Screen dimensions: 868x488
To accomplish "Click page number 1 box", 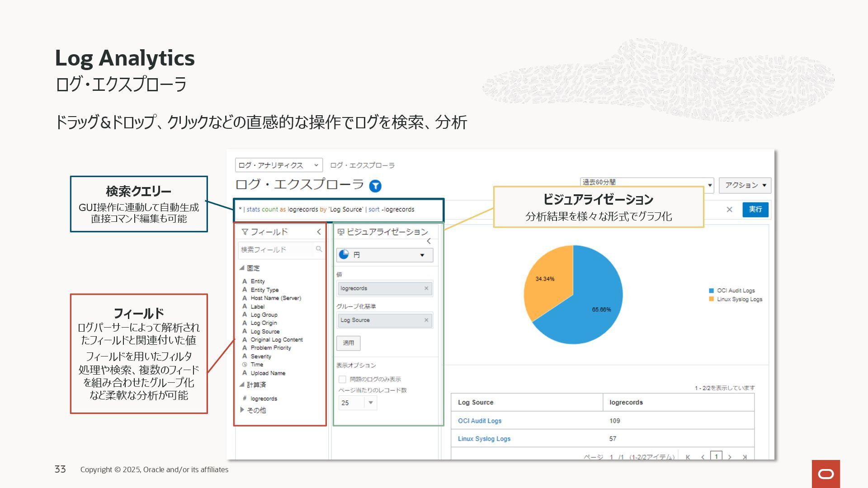I will coord(716,456).
